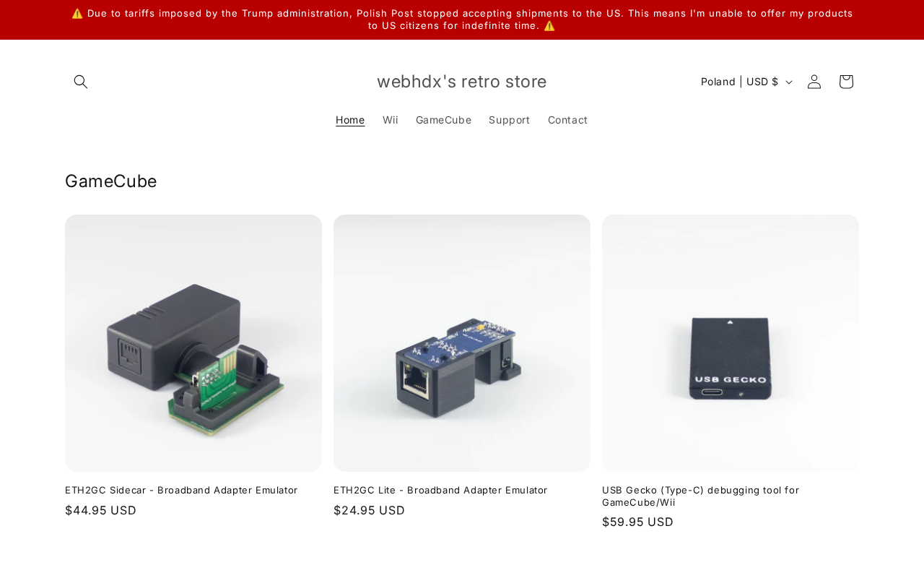Open the GameCube navigation link
This screenshot has width=924, height=578.
pyautogui.click(x=443, y=120)
